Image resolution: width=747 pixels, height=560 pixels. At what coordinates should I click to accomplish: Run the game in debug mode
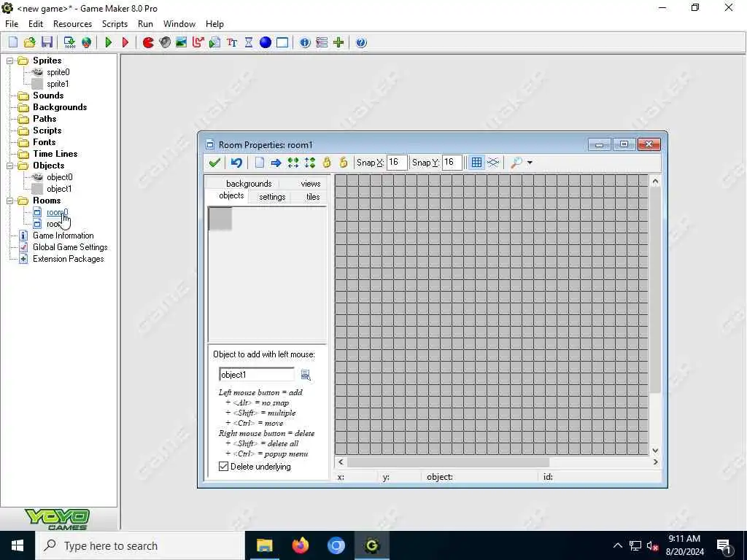(125, 42)
